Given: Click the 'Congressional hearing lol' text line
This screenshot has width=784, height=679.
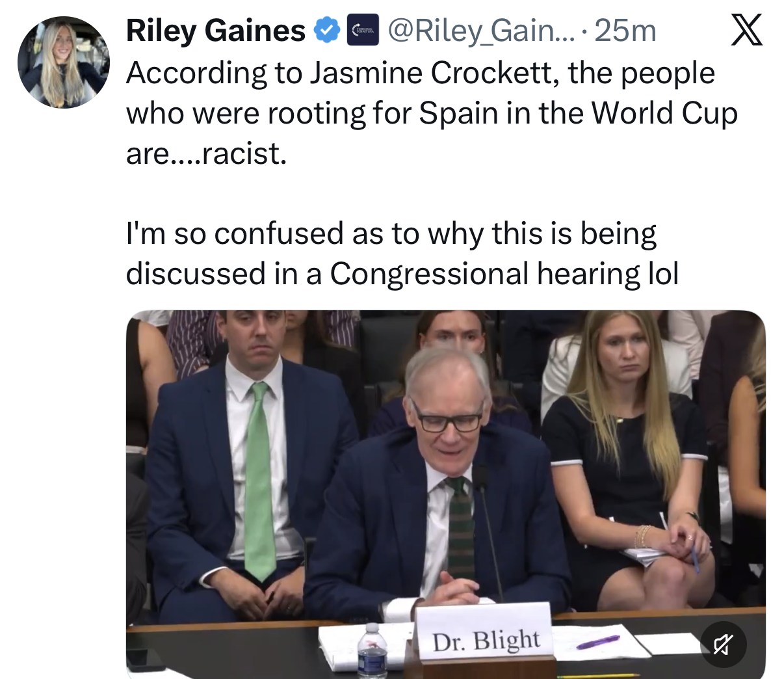Looking at the screenshot, I should coord(504,274).
